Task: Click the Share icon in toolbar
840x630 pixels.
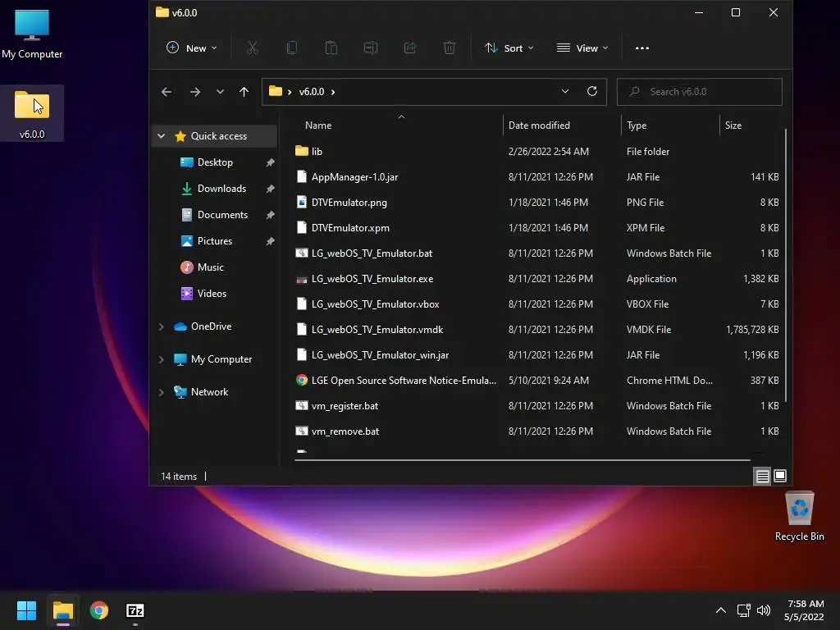Action: coord(410,48)
